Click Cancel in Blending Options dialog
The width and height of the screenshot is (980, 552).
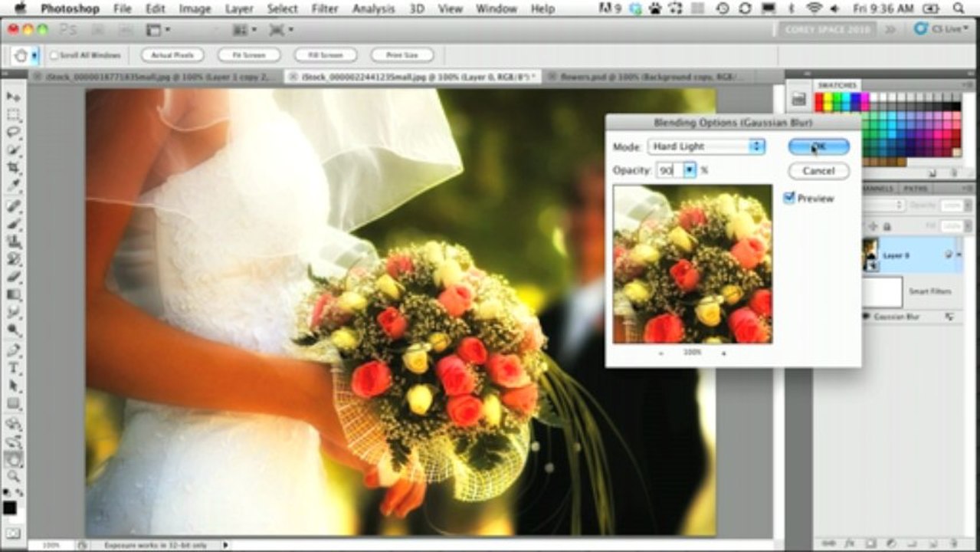818,171
